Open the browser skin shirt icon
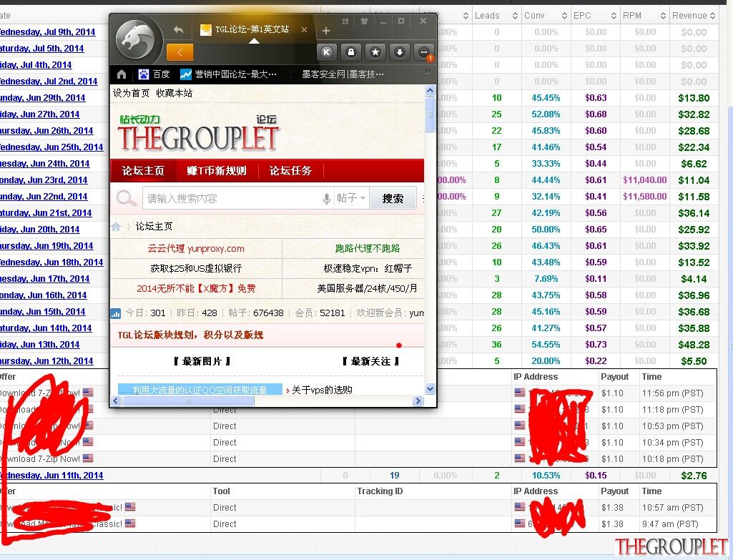This screenshot has width=733, height=560. (364, 21)
